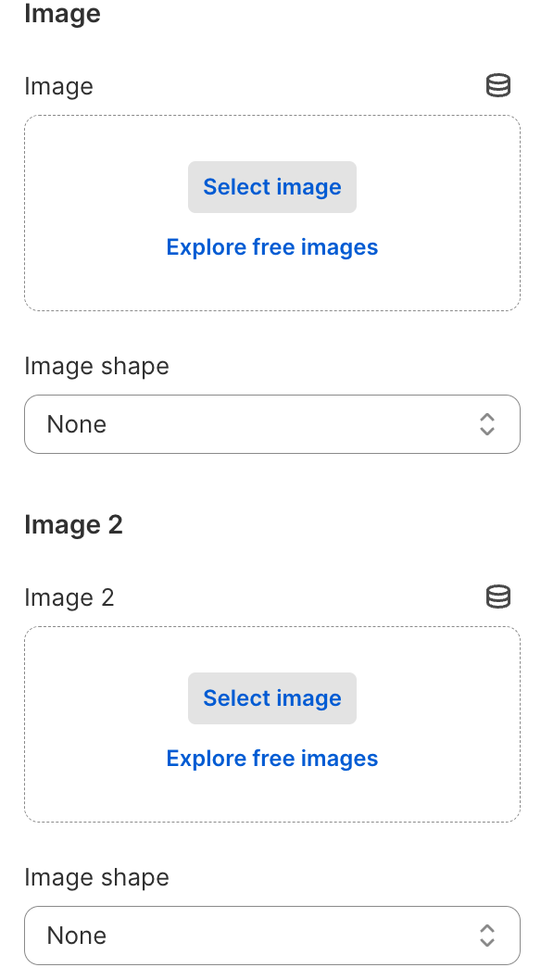The image size is (541, 980).
Task: Click the stacked-disks icon in first Image section
Action: [x=498, y=85]
